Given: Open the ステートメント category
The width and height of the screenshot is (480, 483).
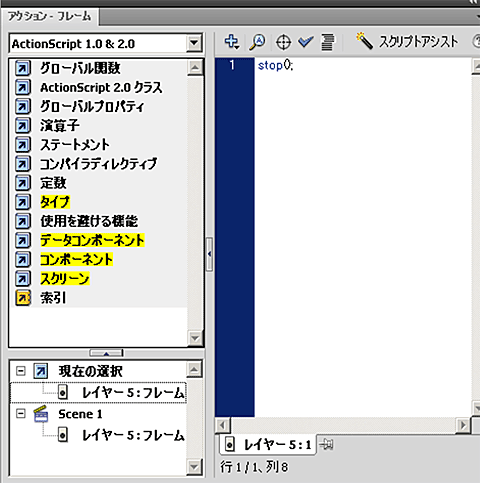Looking at the screenshot, I should [74, 145].
